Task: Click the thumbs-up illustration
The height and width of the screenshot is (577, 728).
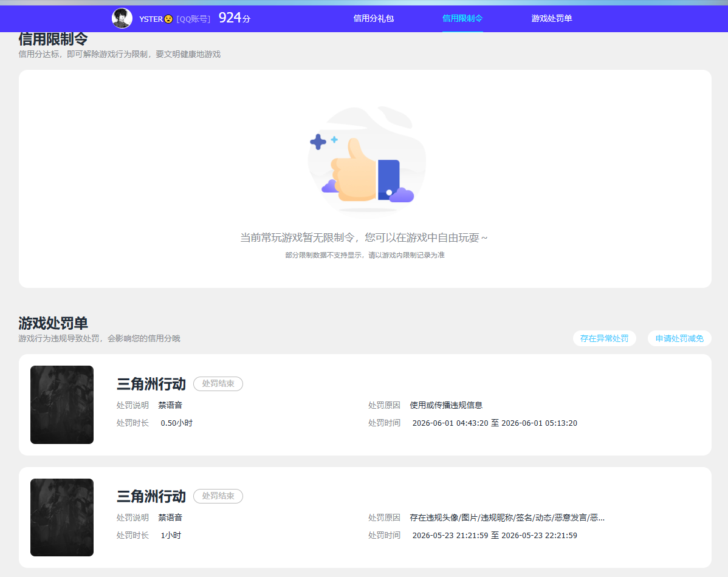Action: (x=366, y=160)
